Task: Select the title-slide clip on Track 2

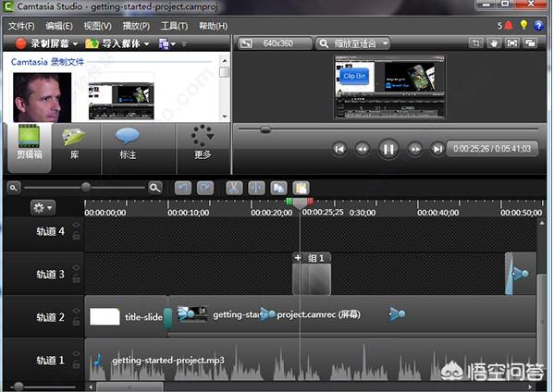Action: coord(126,316)
